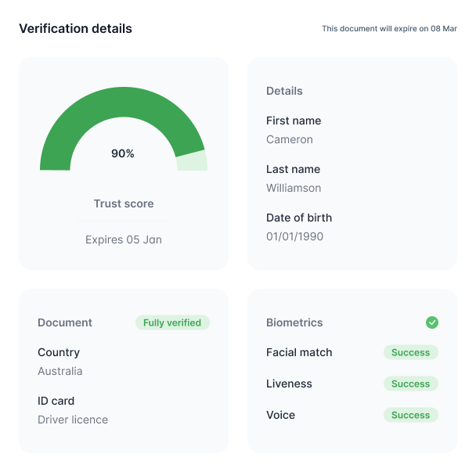Select the Facial match Success badge
476x472 pixels.
[x=411, y=352]
